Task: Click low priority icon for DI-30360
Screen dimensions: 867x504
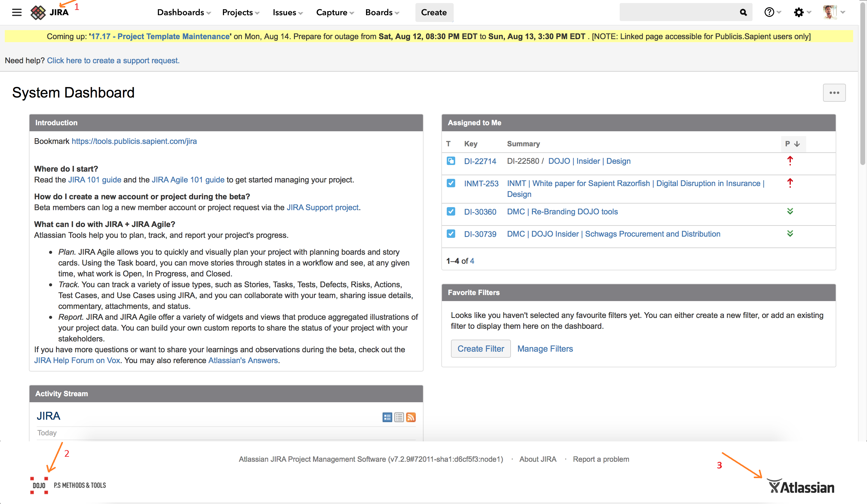Action: click(790, 211)
